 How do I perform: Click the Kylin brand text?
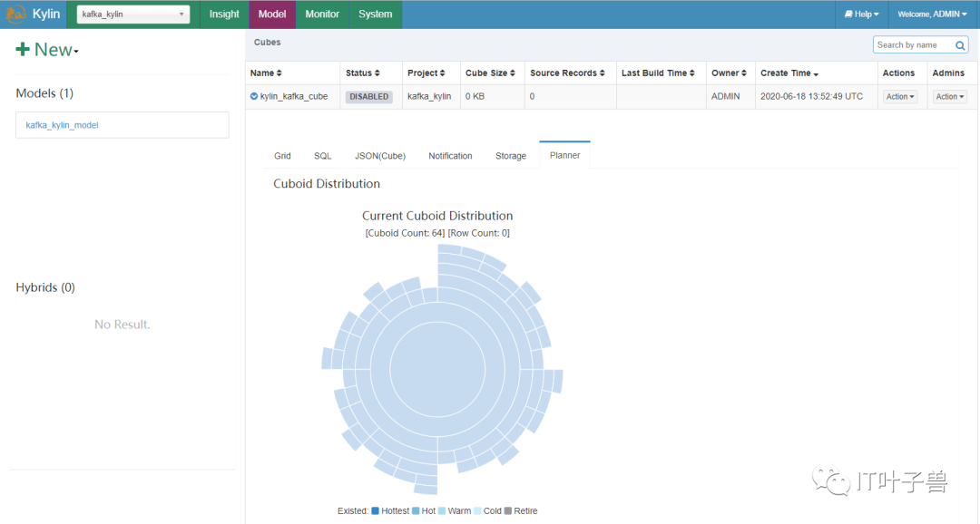(x=46, y=14)
